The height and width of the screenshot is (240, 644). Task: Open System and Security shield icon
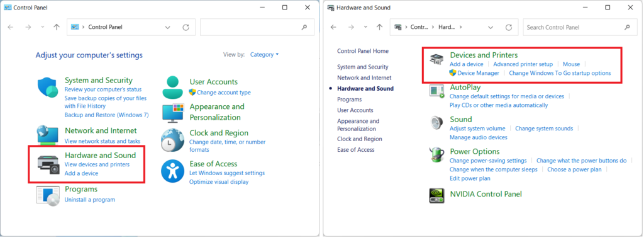coord(48,88)
